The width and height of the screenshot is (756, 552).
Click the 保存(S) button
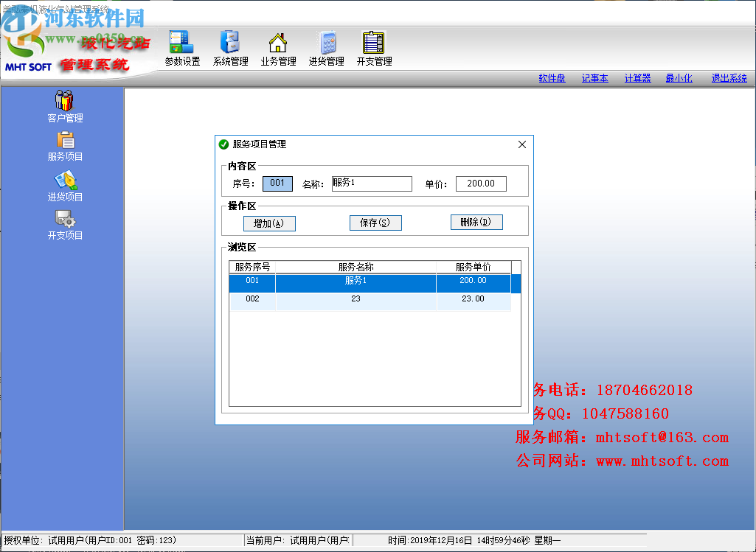pyautogui.click(x=375, y=223)
